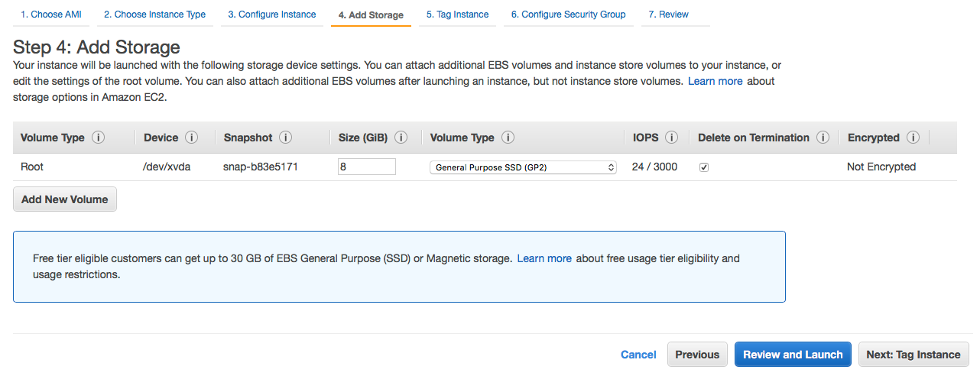Click info icon next to Snapshot header
Screen dimensions: 980x376
[x=286, y=138]
